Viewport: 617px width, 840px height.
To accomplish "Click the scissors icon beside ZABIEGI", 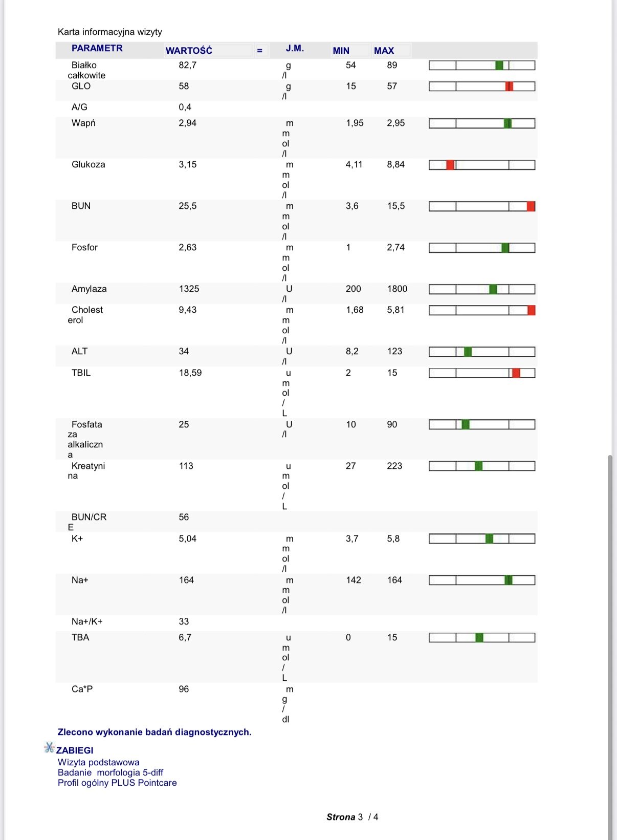I will pos(49,748).
